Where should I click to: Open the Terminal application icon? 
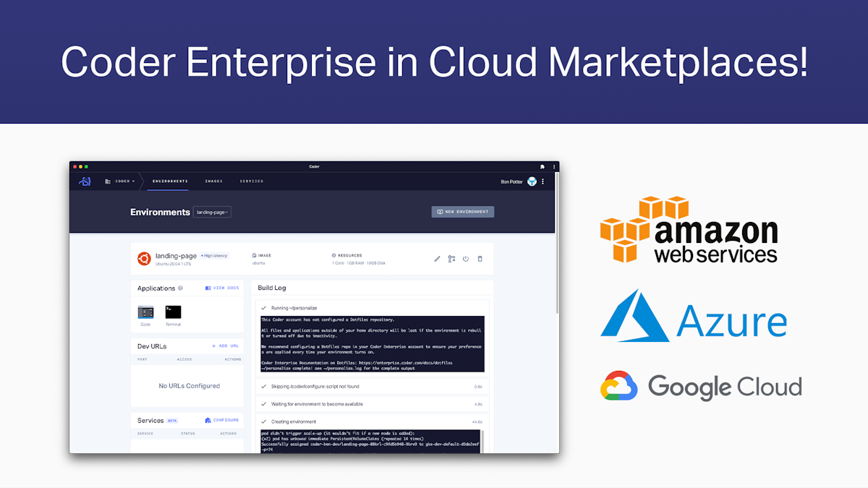[174, 312]
